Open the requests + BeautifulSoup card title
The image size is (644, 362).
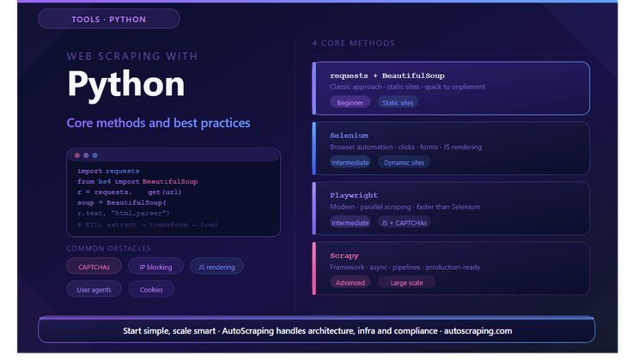pyautogui.click(x=387, y=75)
